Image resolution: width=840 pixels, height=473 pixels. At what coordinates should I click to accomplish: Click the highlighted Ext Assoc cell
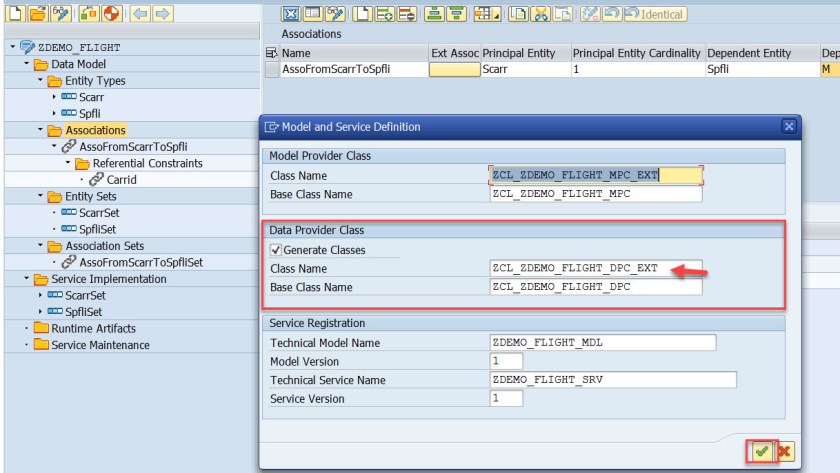point(453,70)
